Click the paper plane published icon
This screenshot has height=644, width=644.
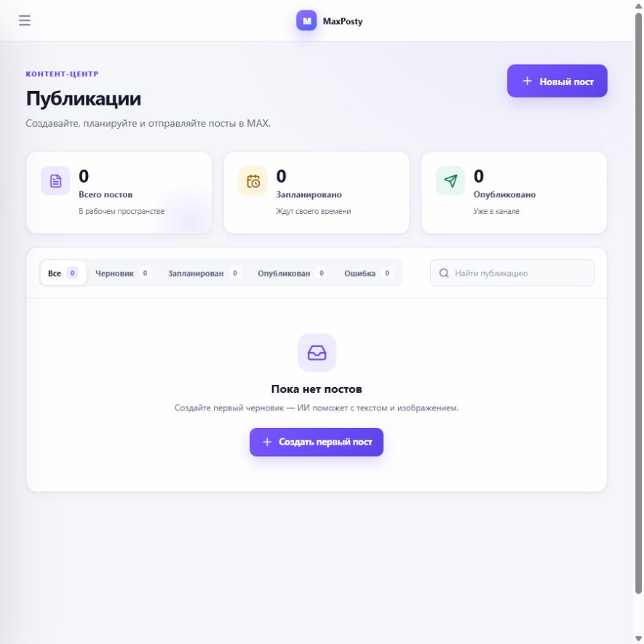tap(450, 180)
